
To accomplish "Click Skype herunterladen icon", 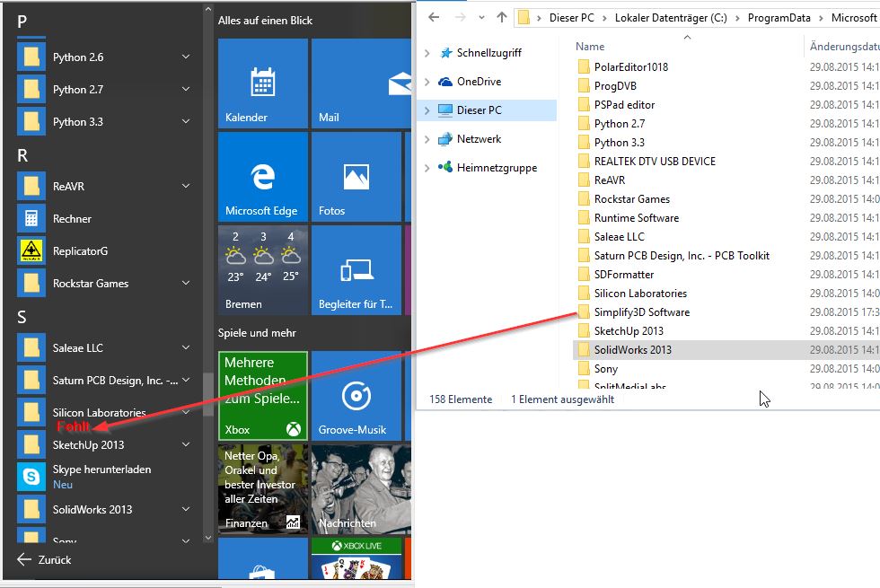I will (31, 477).
